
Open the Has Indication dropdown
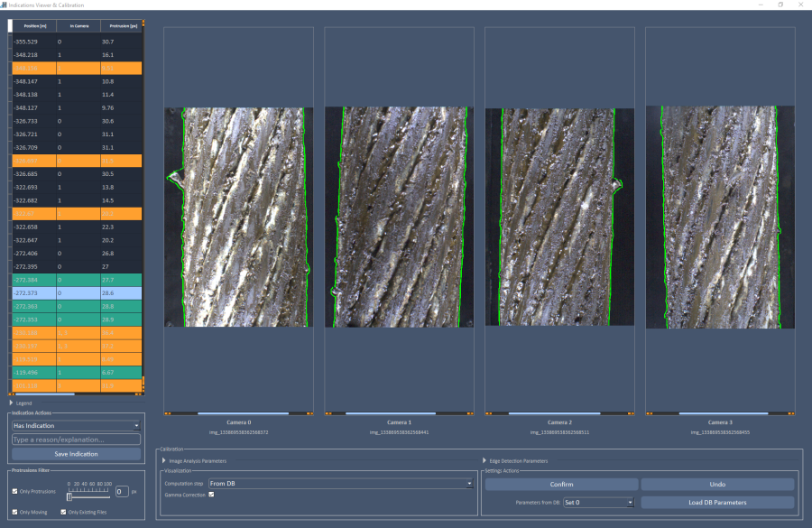pyautogui.click(x=76, y=425)
